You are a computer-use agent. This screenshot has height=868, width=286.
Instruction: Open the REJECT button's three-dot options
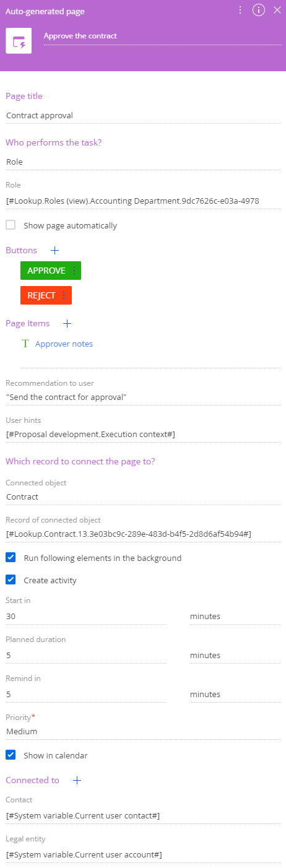point(64,295)
